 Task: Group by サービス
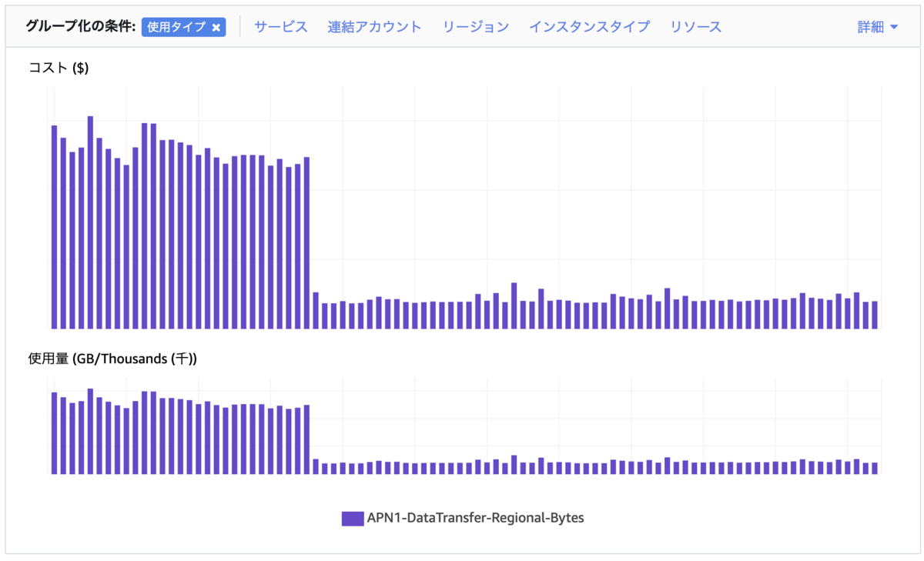pyautogui.click(x=281, y=27)
